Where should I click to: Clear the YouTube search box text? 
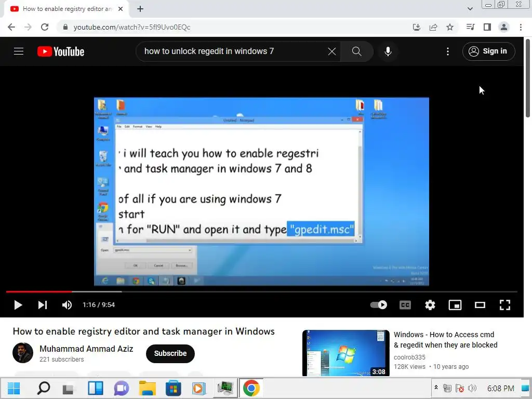pos(332,51)
